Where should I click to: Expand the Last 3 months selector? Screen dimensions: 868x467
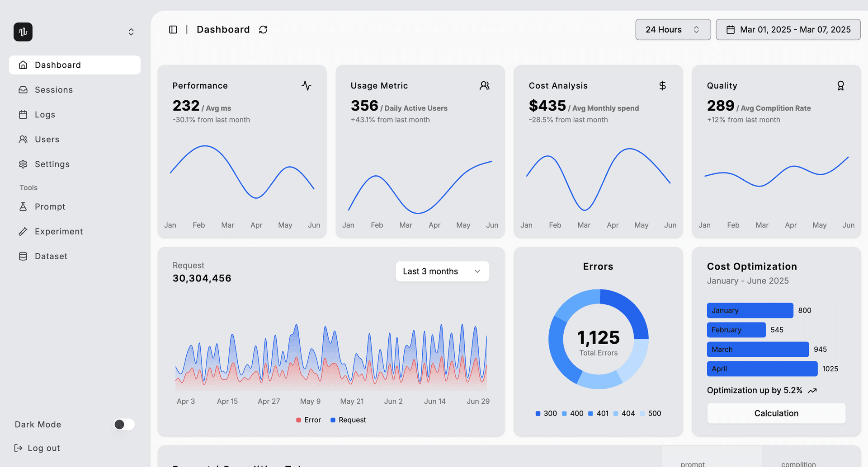coord(442,271)
